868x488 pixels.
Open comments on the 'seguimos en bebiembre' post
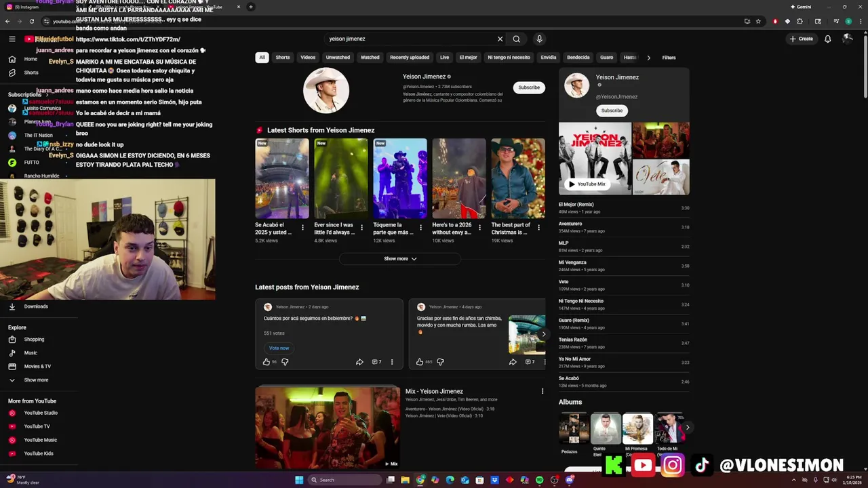376,362
